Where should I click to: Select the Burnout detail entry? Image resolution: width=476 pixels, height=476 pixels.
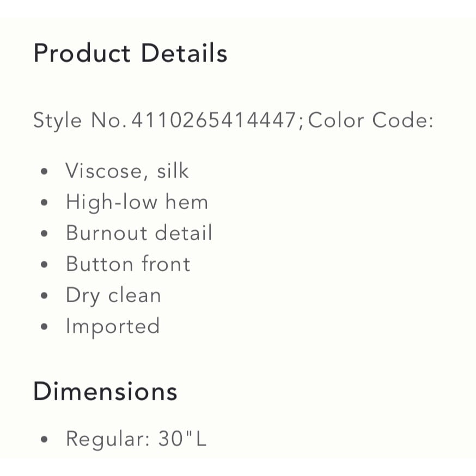(139, 233)
